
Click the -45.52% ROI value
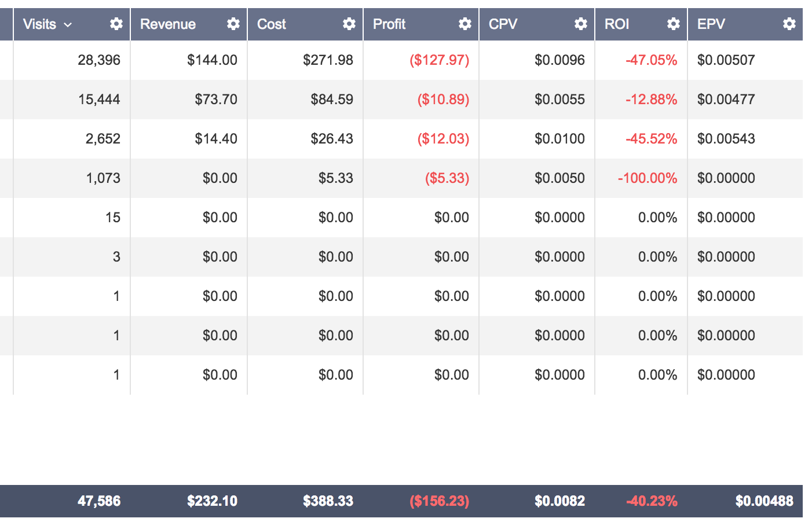pos(652,139)
